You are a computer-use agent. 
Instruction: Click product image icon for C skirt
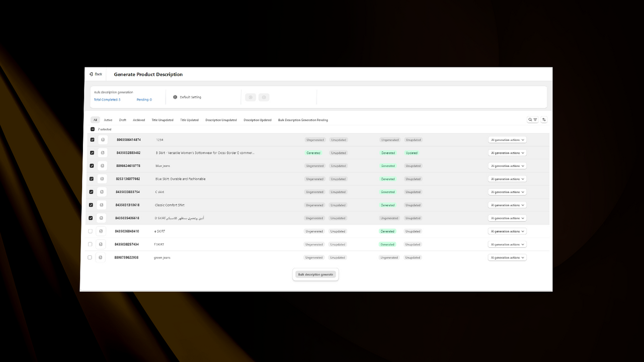102,192
